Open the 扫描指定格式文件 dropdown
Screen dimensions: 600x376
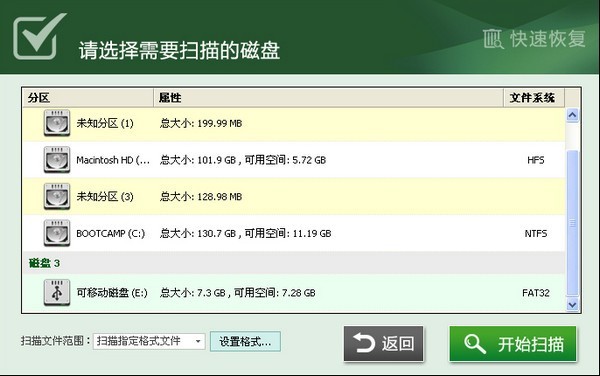(149, 341)
